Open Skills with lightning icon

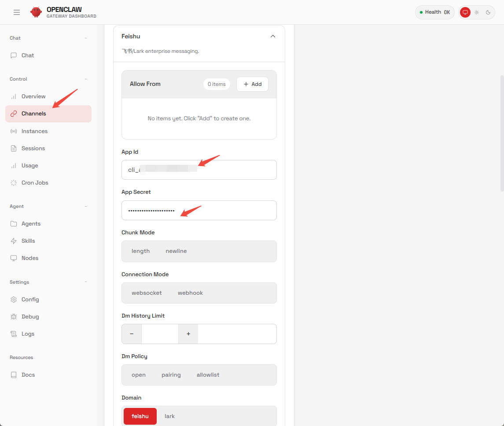(x=14, y=241)
